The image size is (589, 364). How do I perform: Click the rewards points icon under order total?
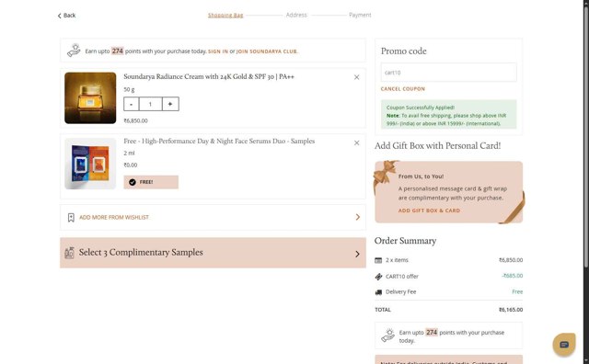pos(388,336)
